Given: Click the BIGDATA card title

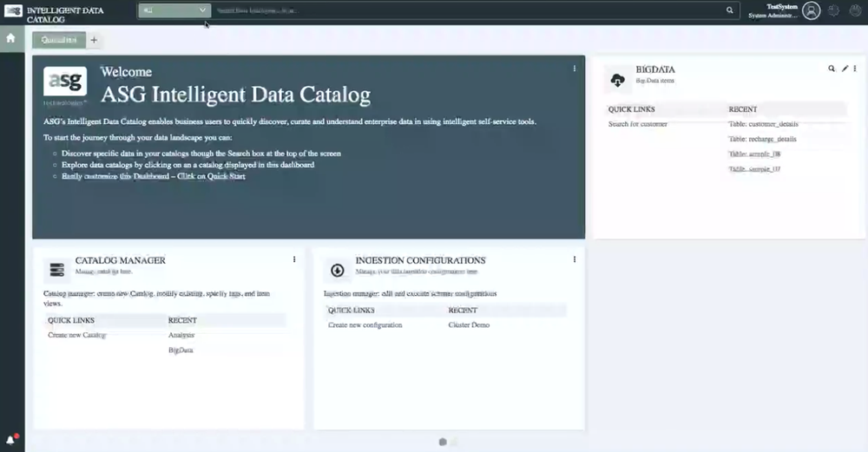Looking at the screenshot, I should click(655, 69).
